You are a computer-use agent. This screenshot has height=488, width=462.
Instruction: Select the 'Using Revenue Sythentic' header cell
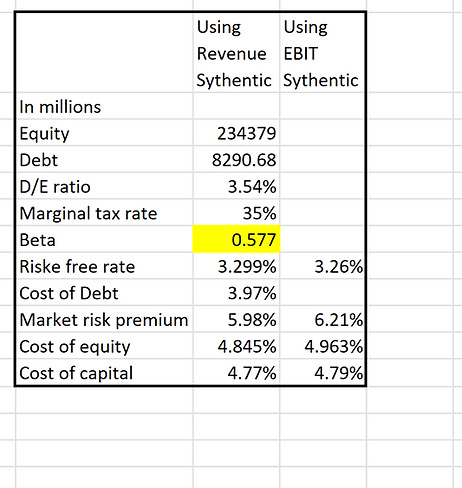[x=236, y=53]
